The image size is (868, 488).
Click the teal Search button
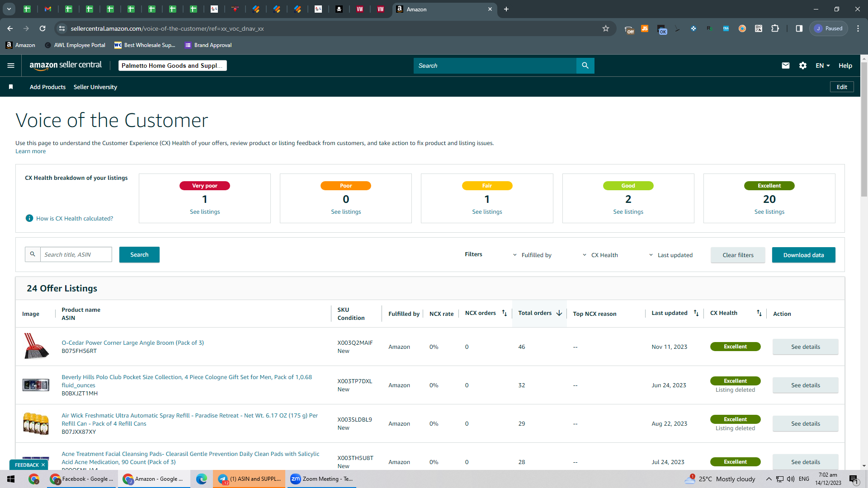pos(139,254)
